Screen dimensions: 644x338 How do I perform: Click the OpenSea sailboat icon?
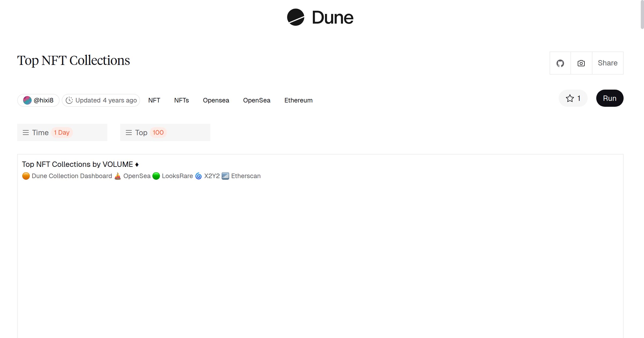118,176
